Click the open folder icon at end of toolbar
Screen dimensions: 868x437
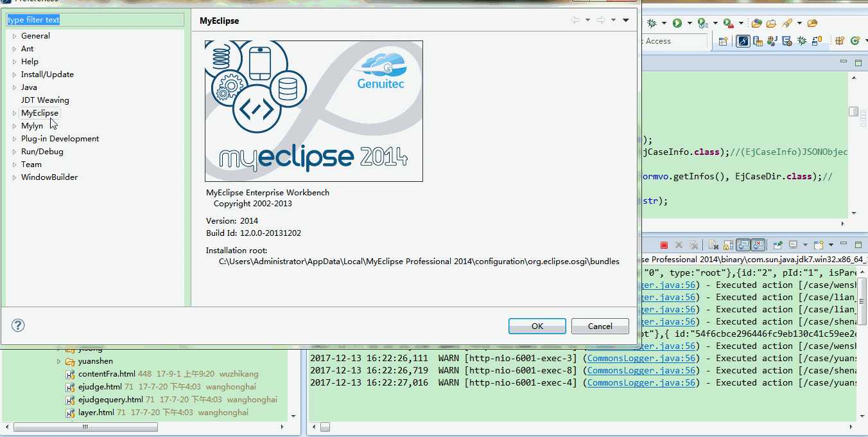[812, 23]
